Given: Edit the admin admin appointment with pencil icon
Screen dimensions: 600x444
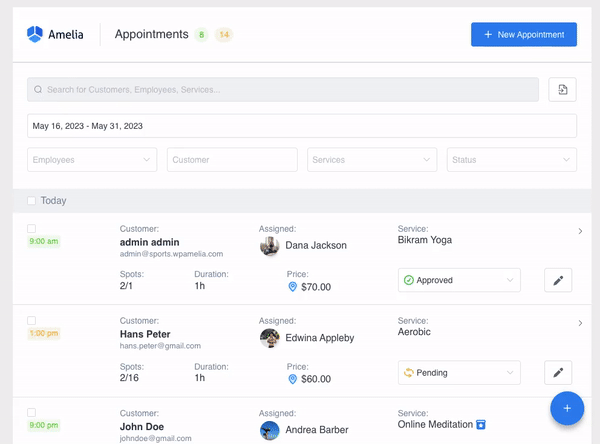Looking at the screenshot, I should pyautogui.click(x=558, y=281).
